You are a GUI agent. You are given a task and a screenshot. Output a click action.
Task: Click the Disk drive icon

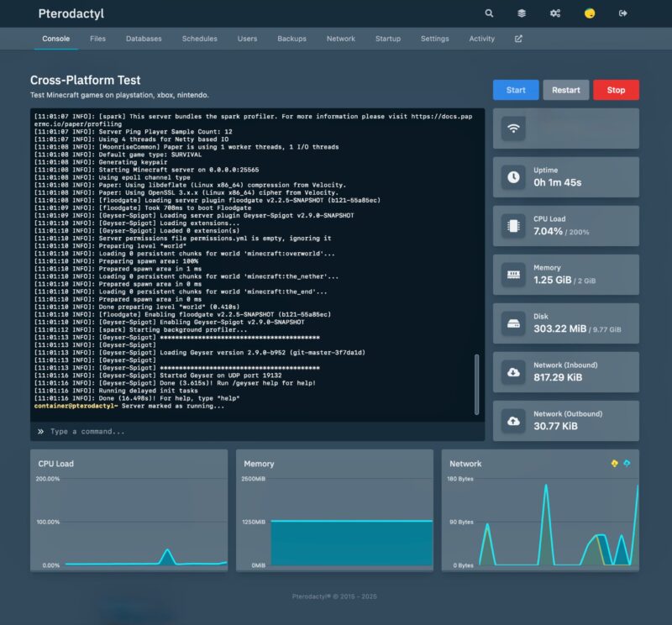tap(513, 323)
